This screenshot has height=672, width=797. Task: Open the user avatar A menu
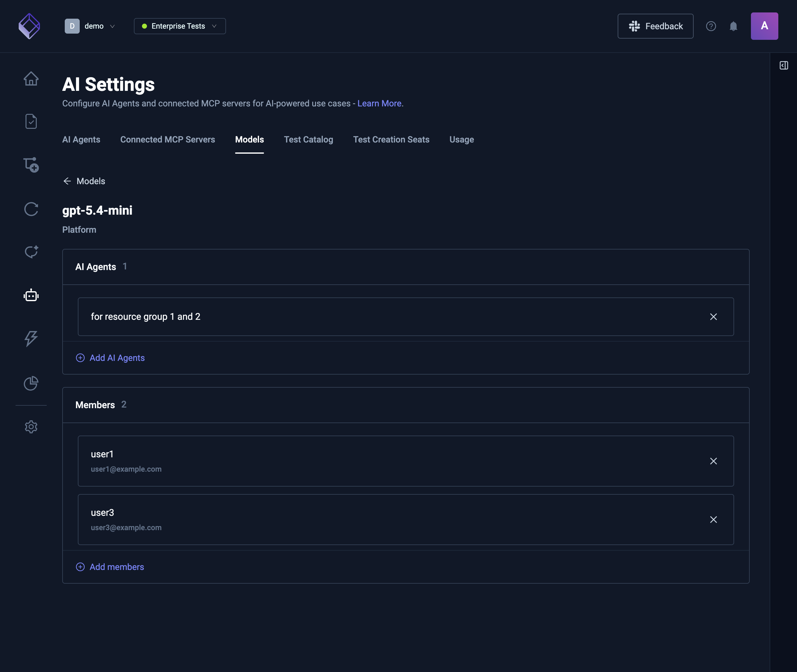[x=764, y=26]
